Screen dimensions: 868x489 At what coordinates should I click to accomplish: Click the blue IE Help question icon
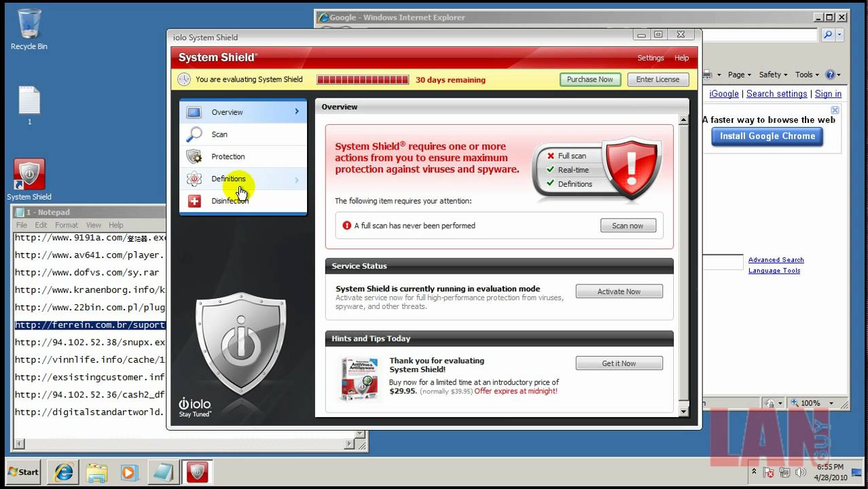830,75
